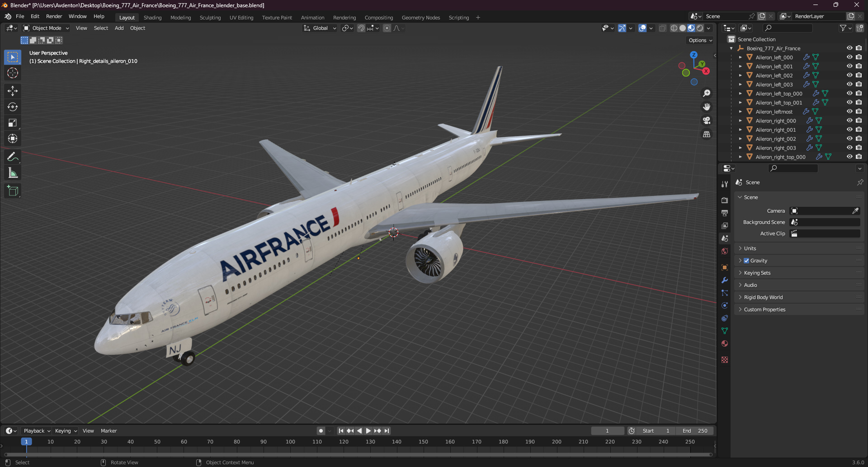The height and width of the screenshot is (467, 868).
Task: Switch to Geometry Nodes workspace tab
Action: click(420, 18)
